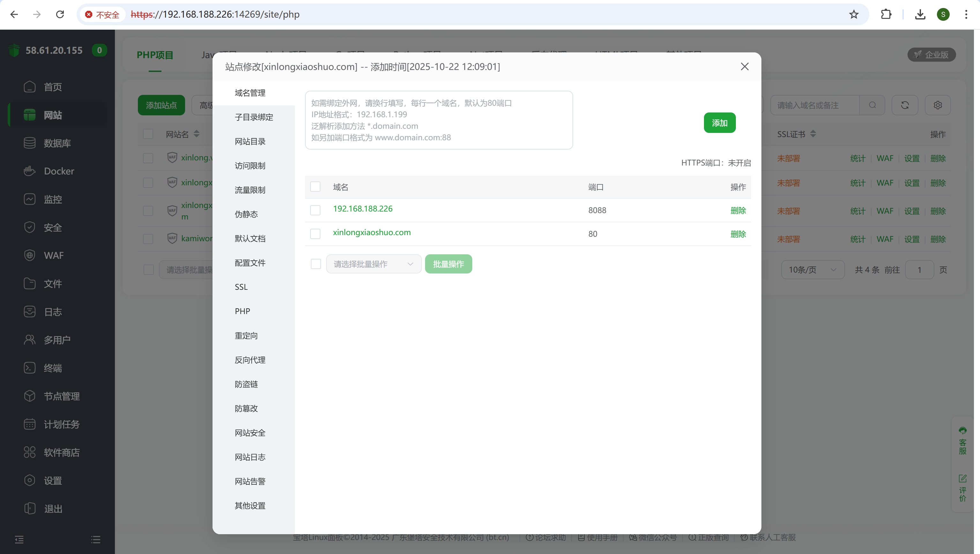Click the refresh list icon button
980x554 pixels.
905,105
